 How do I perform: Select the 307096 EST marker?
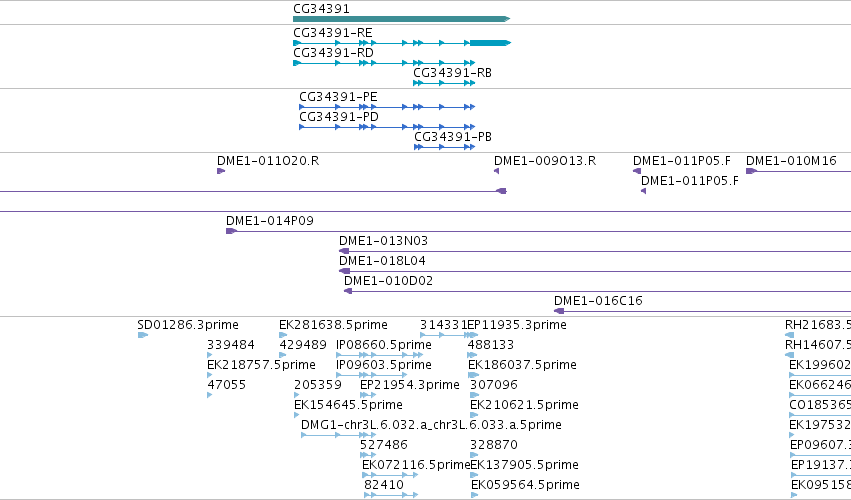pyautogui.click(x=473, y=395)
